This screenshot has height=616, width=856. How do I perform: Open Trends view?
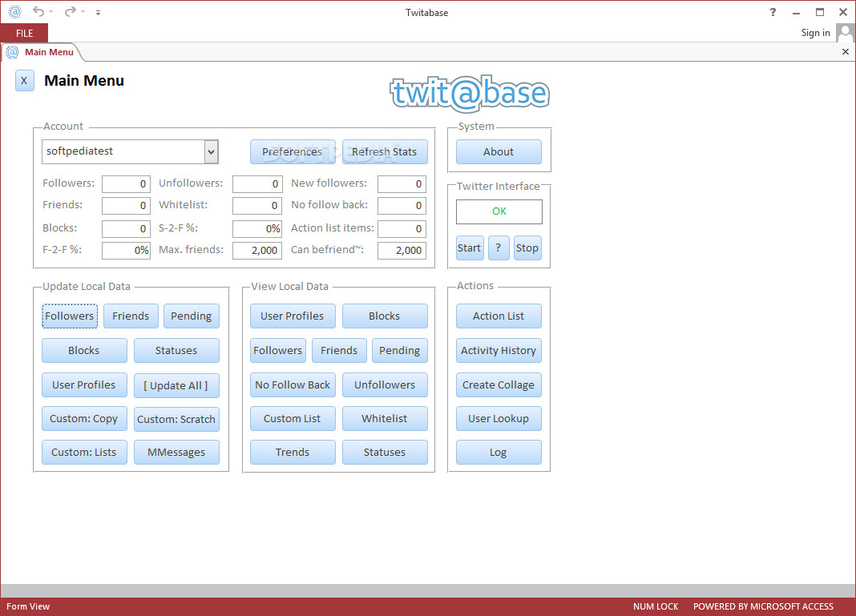[x=293, y=453]
